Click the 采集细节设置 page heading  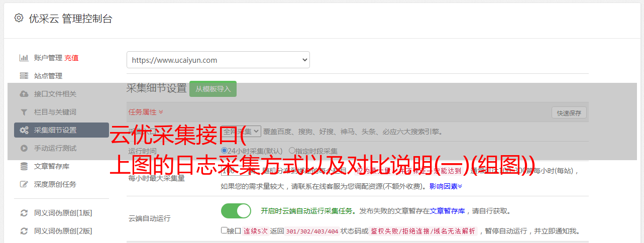tap(157, 88)
